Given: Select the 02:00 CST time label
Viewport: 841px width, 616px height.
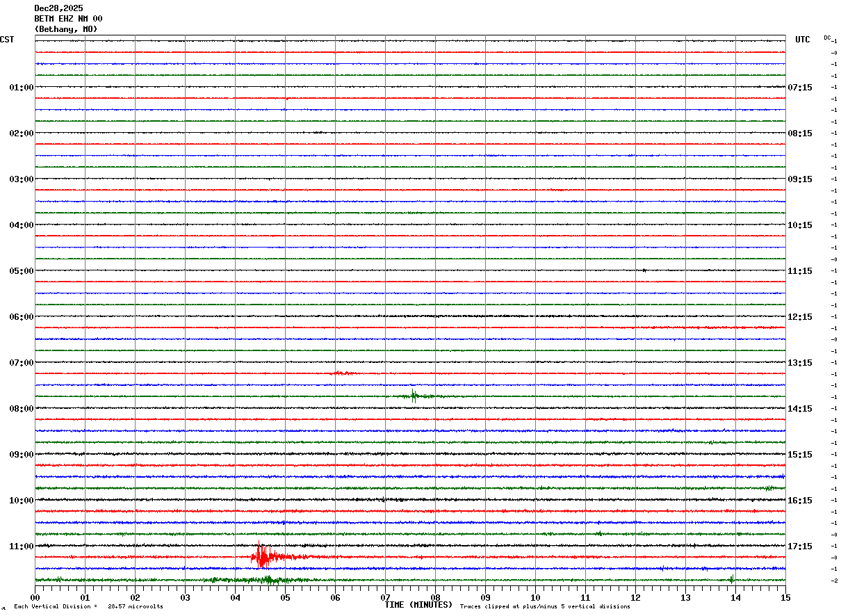Looking at the screenshot, I should 22,133.
